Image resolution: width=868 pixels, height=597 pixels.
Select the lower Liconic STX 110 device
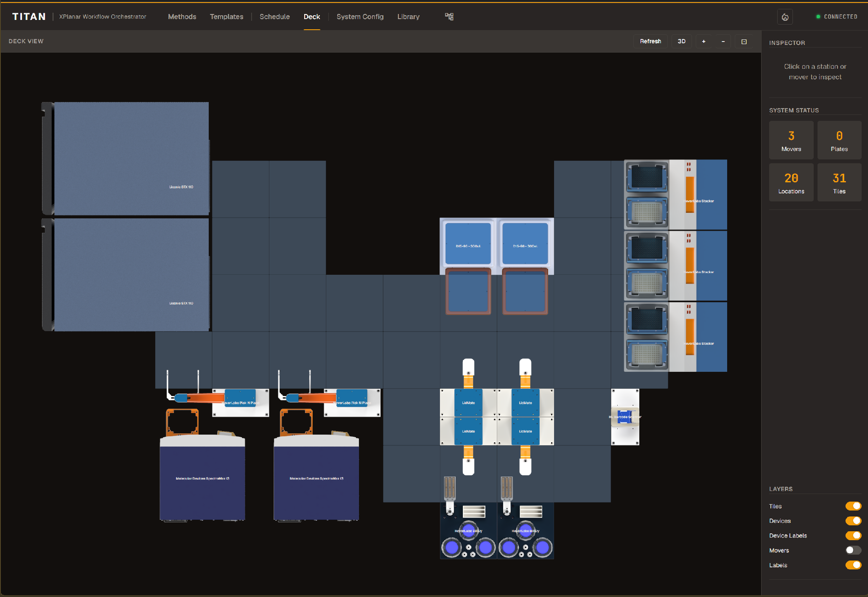point(126,275)
